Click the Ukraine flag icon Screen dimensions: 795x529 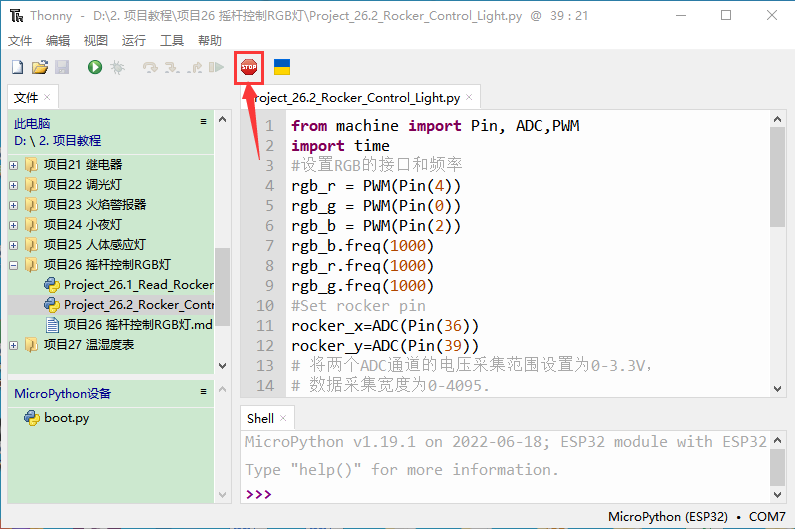tap(282, 67)
